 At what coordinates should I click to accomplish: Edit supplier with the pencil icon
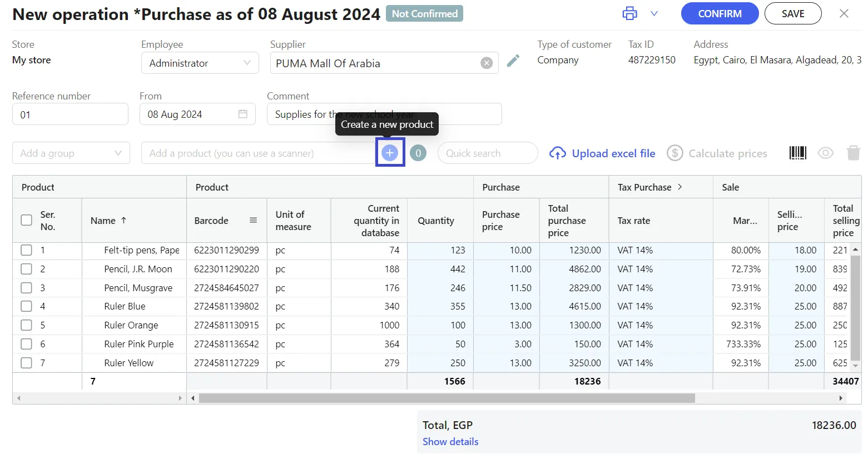pos(513,60)
